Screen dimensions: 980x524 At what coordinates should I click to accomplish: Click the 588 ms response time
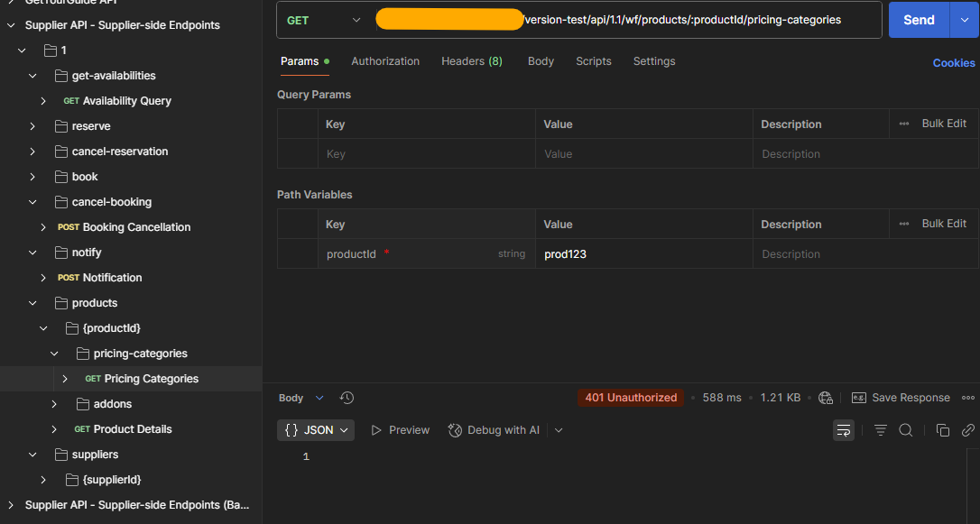[x=722, y=398]
